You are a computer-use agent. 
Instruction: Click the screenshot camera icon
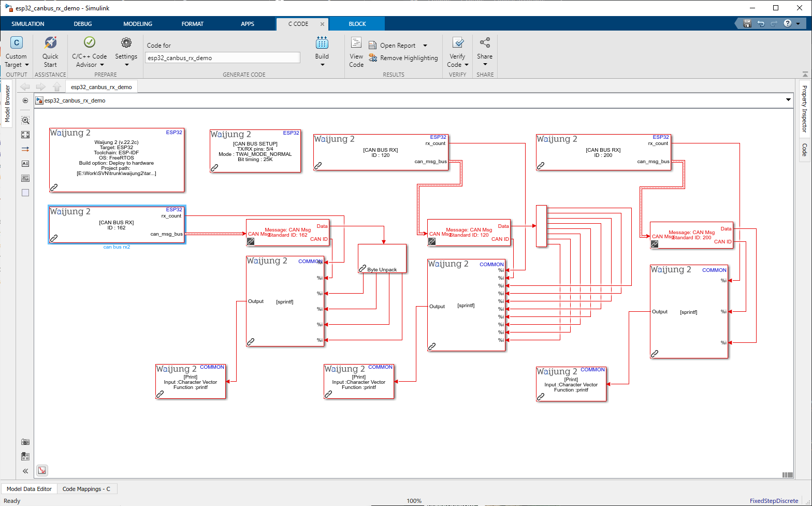(25, 442)
